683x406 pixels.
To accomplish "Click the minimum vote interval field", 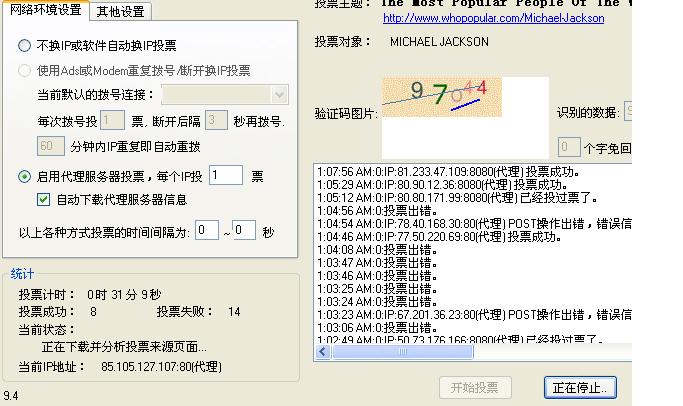I will tap(207, 231).
